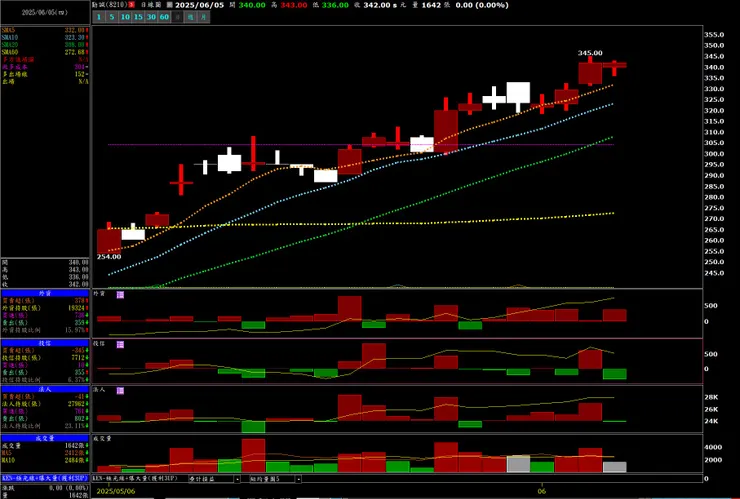Click the low price 336.00 in the header
Screen dimensions: 740x499
point(336,5)
